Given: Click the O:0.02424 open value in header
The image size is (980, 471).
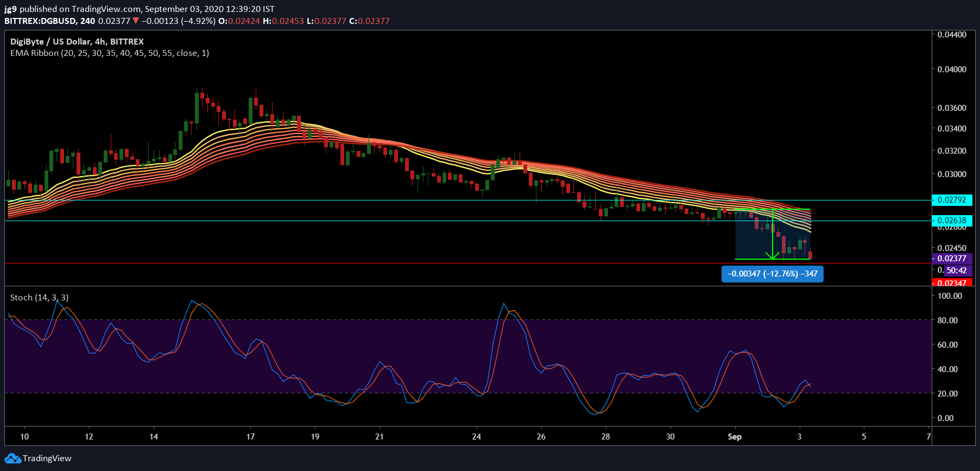Looking at the screenshot, I should click(x=239, y=21).
